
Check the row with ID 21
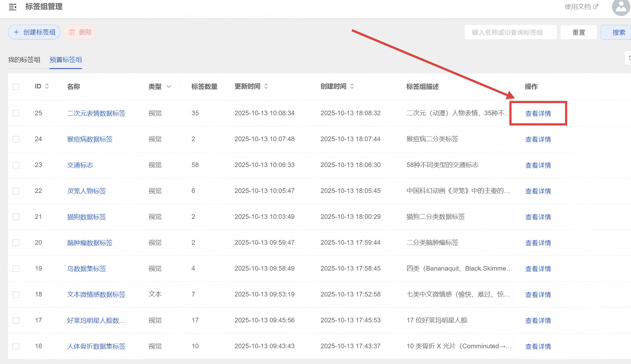(16, 217)
